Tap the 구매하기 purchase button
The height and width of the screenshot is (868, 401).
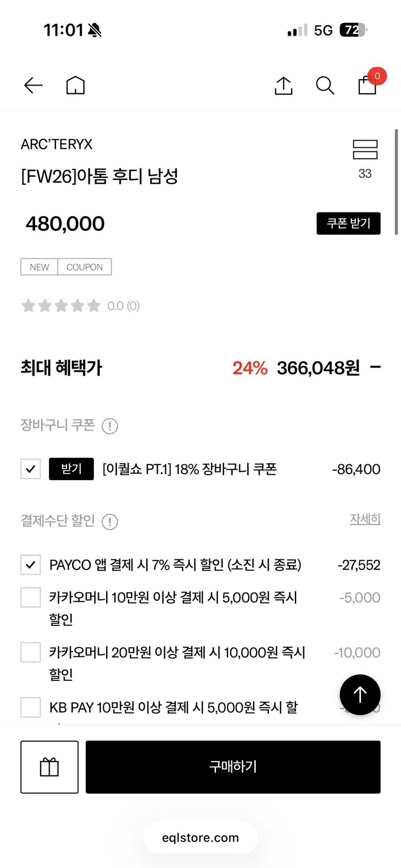pyautogui.click(x=233, y=767)
